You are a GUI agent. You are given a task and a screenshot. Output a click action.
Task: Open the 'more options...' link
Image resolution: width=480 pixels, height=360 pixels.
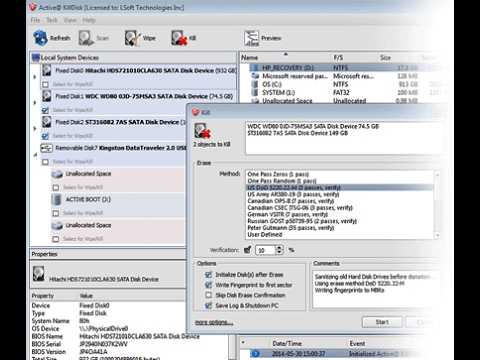pos(214,322)
